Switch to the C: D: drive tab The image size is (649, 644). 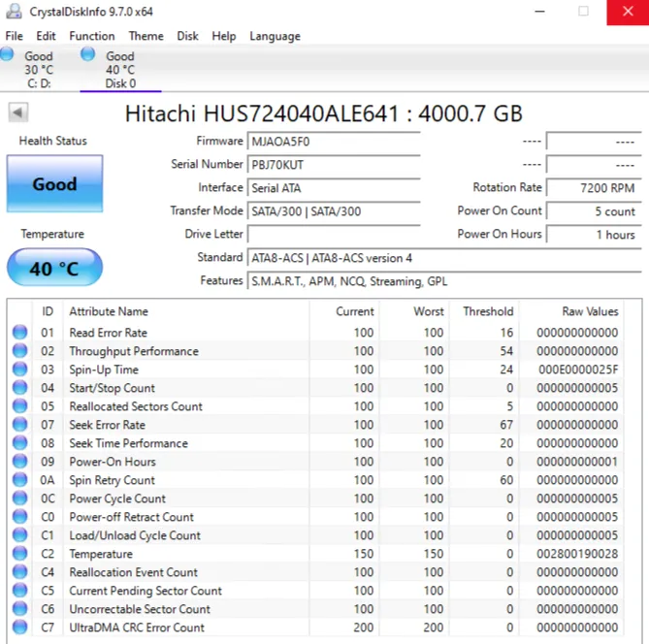(x=38, y=70)
